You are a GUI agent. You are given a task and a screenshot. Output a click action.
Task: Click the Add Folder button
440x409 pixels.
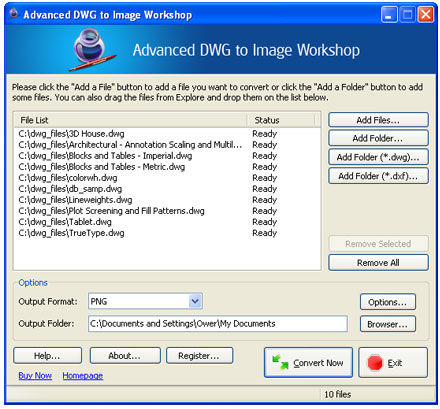(378, 138)
